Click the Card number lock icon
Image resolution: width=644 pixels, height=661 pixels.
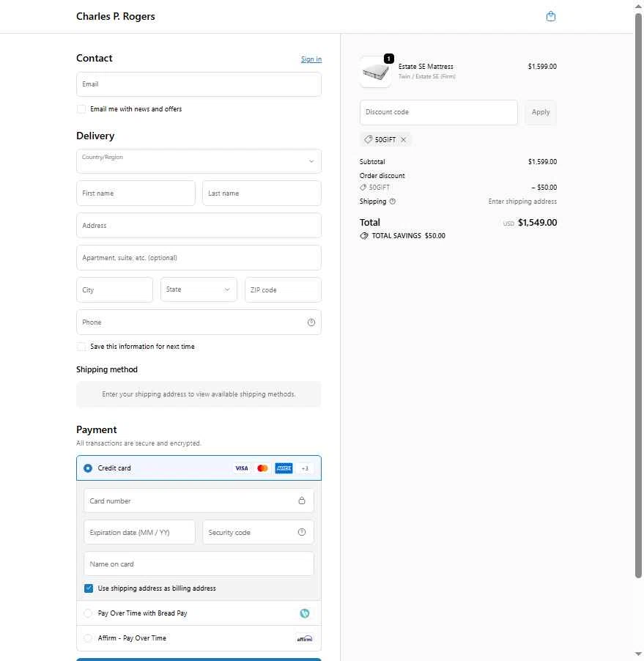tap(302, 501)
